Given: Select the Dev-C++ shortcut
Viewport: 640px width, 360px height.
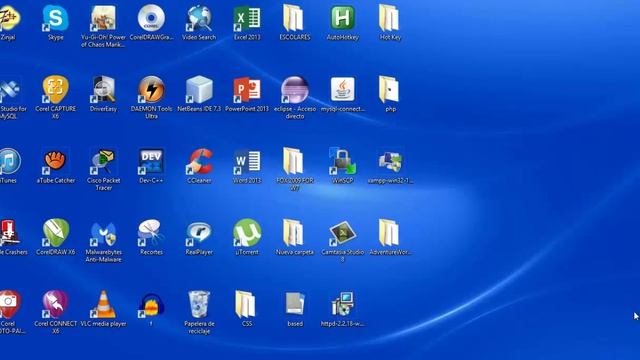Looking at the screenshot, I should [151, 162].
